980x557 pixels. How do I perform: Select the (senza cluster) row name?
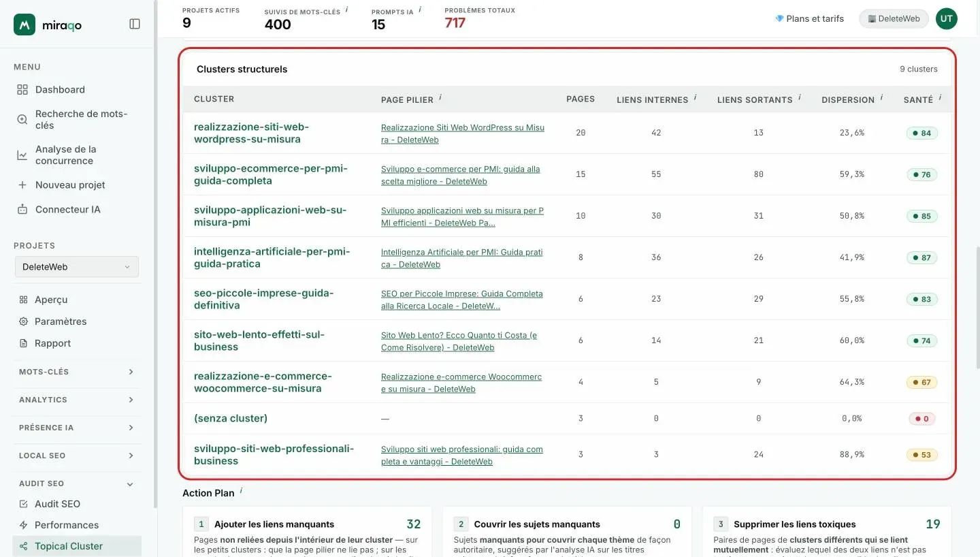click(231, 418)
